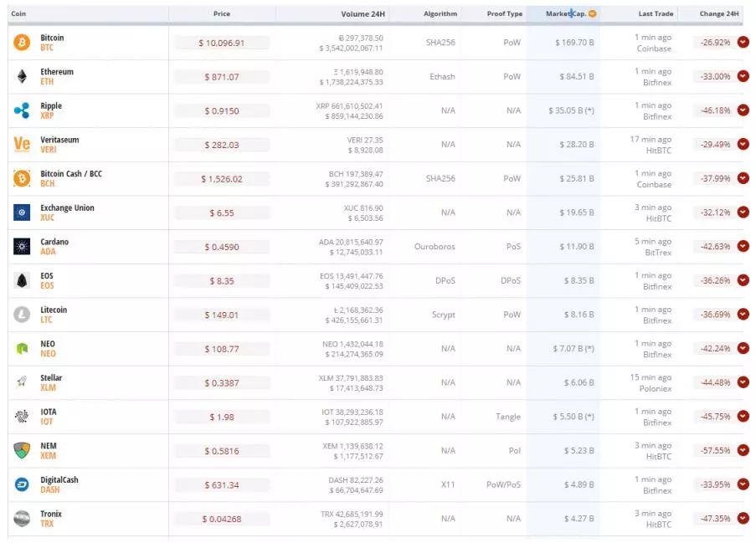Expand Bitcoin's 24H change arrow
The width and height of the screenshot is (756, 543).
[x=743, y=43]
